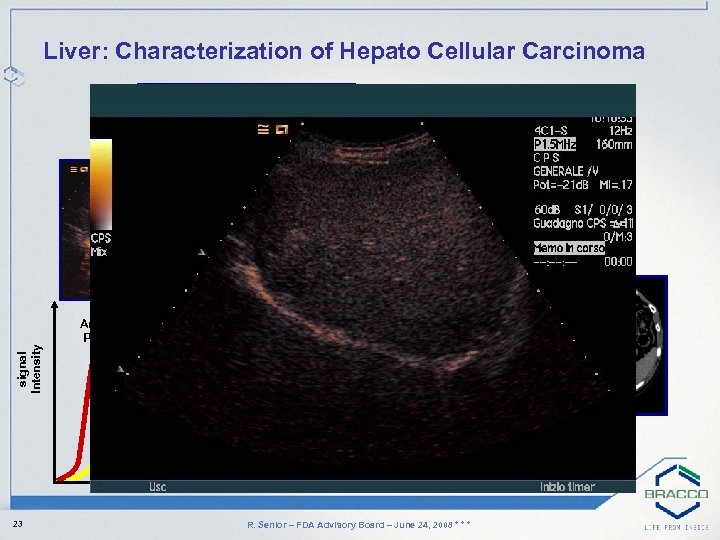
Task: Click the 'Guadagno CPS' gain readout
Action: [x=583, y=224]
